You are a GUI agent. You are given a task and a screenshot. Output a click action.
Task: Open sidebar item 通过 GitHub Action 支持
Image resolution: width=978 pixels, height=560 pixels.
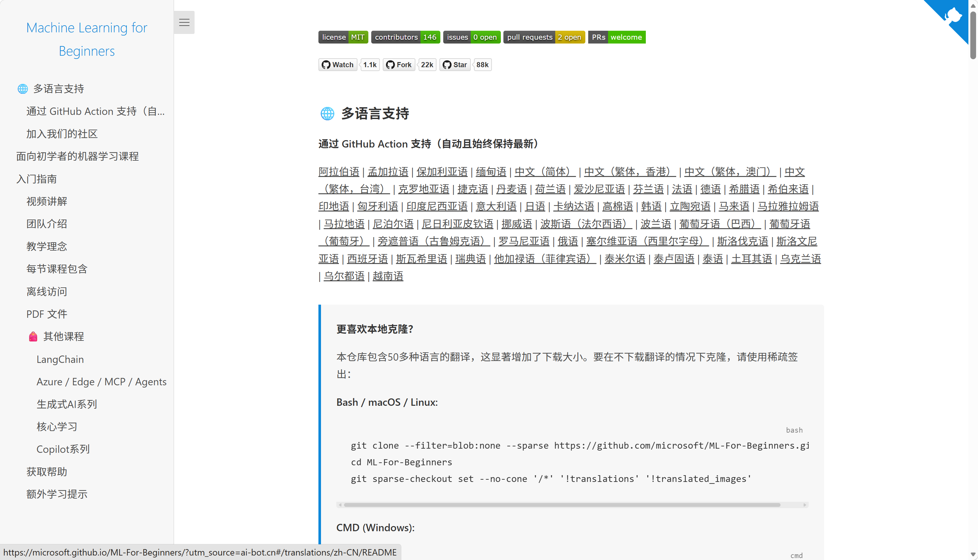(x=95, y=111)
